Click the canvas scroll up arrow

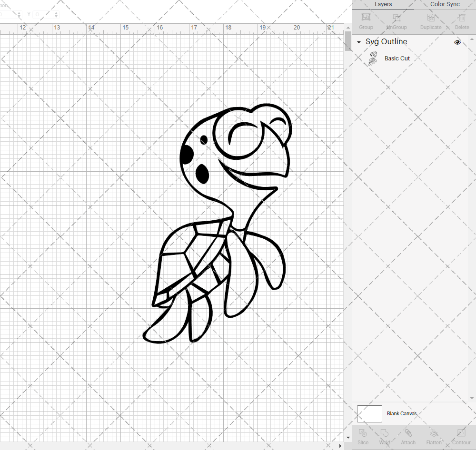pos(348,28)
